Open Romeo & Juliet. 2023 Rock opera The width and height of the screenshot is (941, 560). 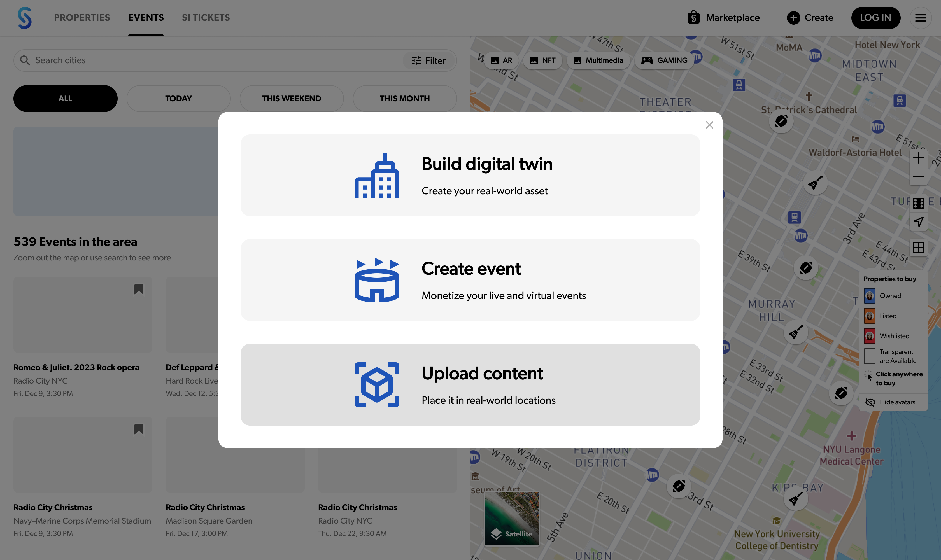[x=76, y=368]
